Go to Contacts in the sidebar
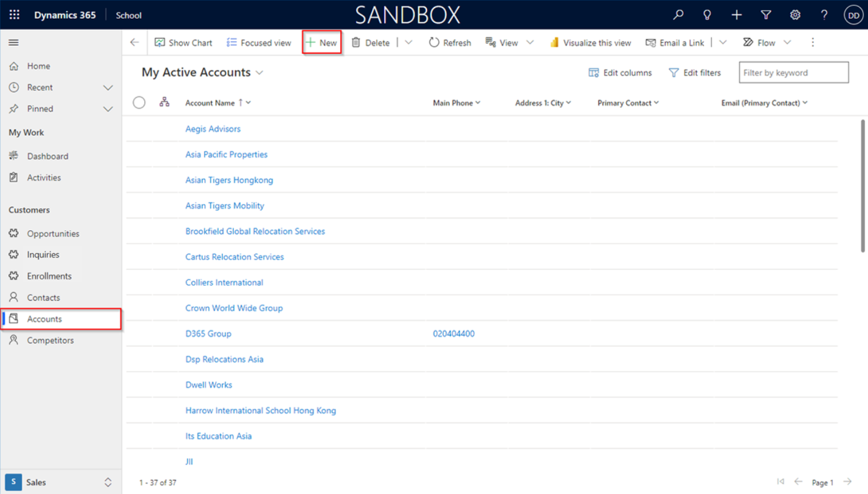Image resolution: width=868 pixels, height=494 pixels. (43, 298)
